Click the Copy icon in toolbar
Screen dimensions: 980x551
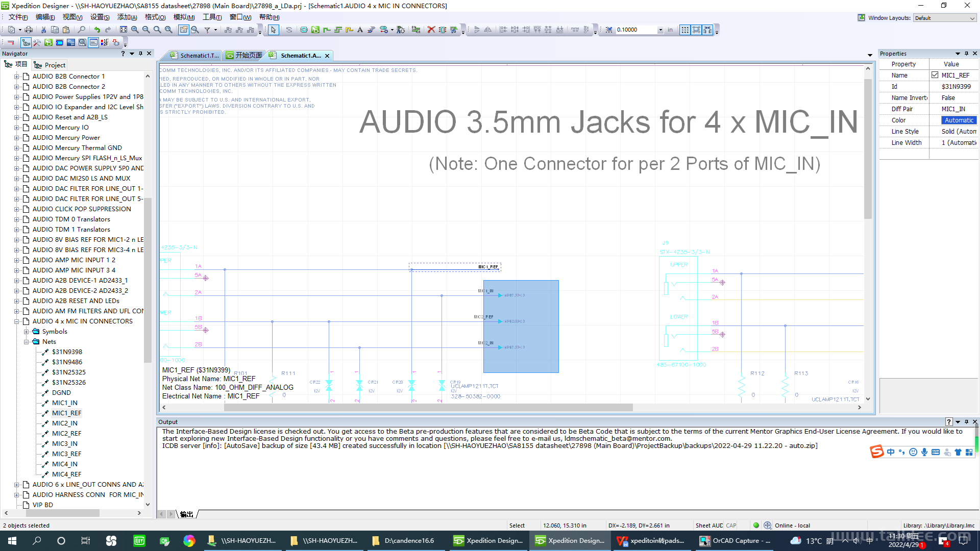pos(55,30)
